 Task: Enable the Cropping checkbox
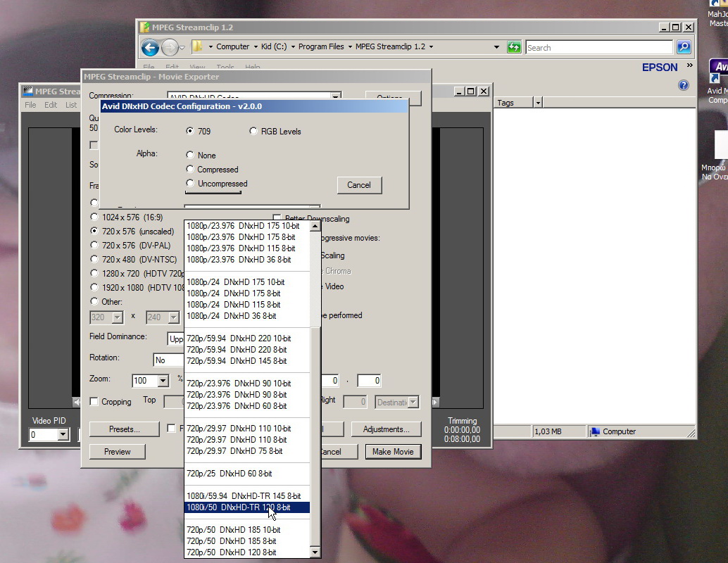(94, 401)
